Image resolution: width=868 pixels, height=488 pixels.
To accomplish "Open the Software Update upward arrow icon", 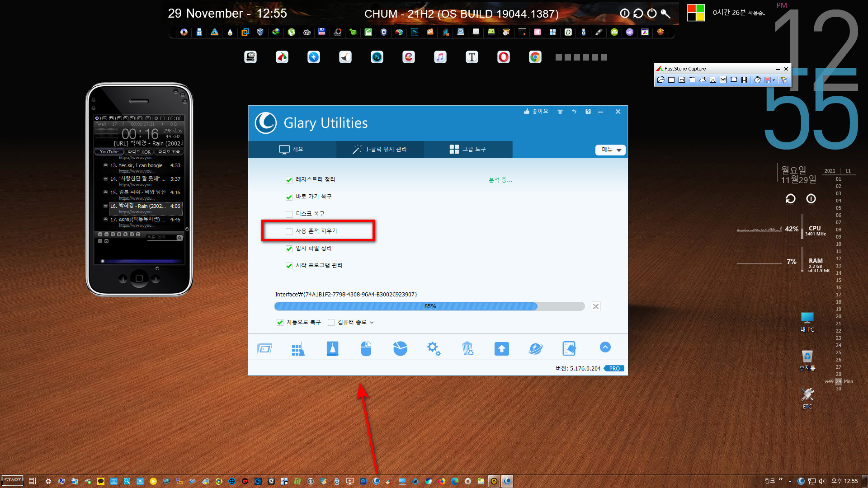I will [501, 349].
